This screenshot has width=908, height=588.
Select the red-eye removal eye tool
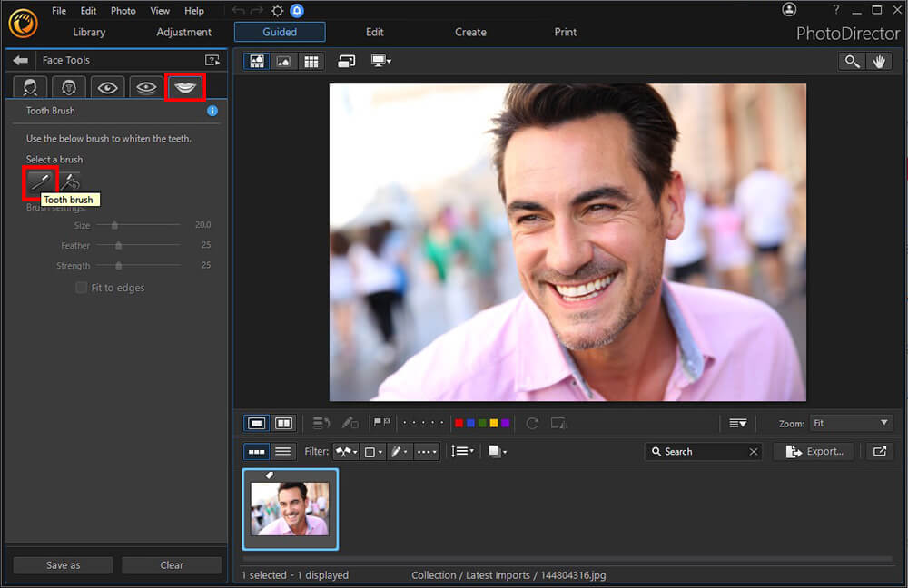pyautogui.click(x=107, y=86)
